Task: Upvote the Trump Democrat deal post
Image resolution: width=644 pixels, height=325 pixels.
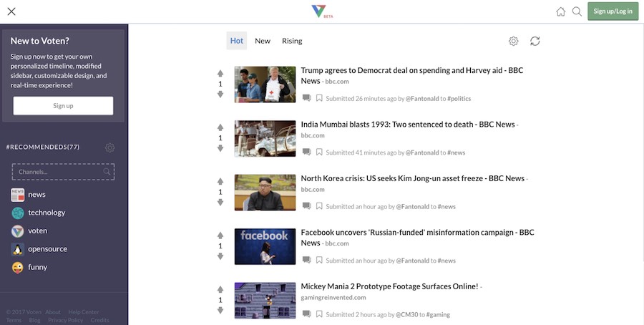Action: [x=220, y=73]
